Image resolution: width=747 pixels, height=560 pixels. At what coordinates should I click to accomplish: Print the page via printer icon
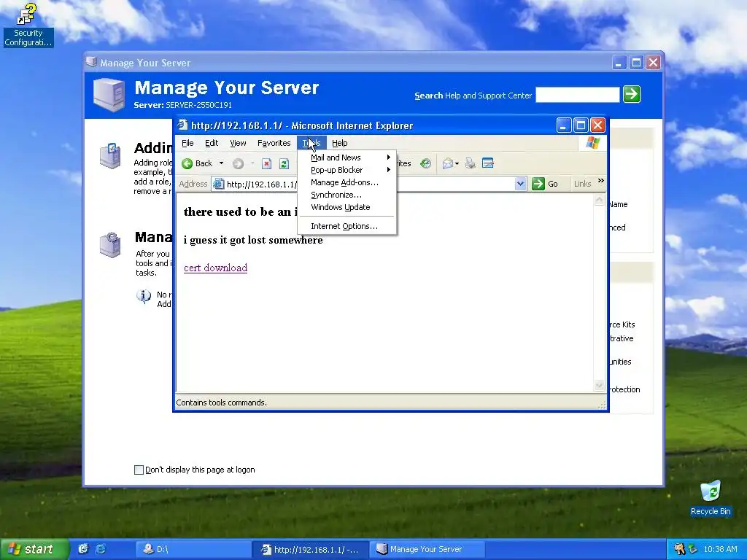471,164
